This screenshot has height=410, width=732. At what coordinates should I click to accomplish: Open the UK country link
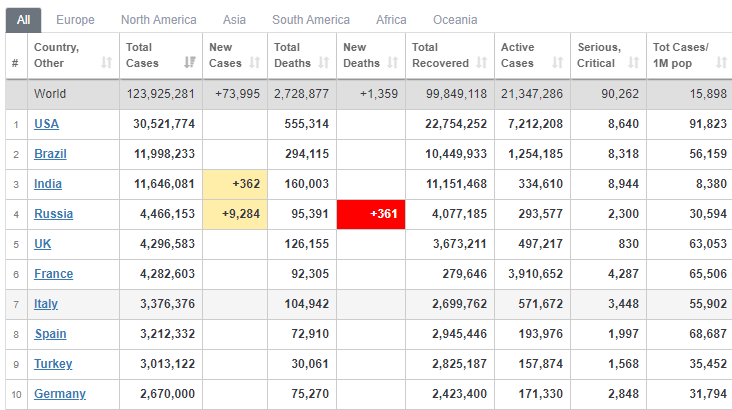[x=42, y=244]
